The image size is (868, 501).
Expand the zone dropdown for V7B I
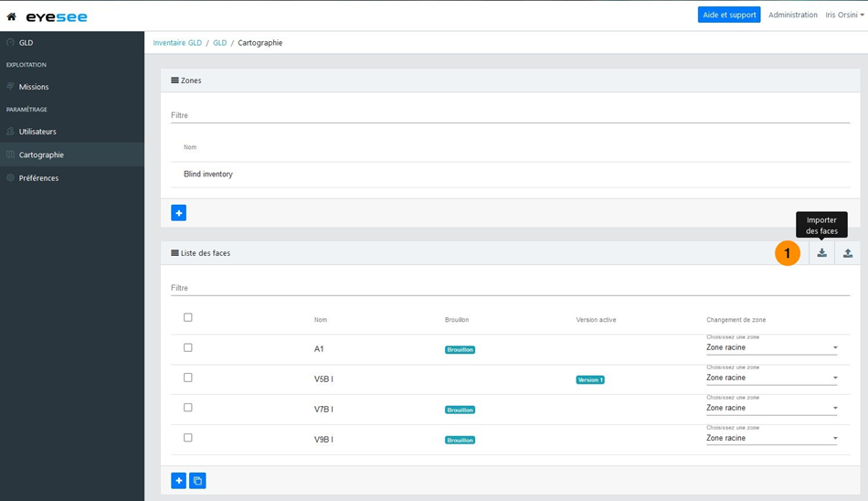[771, 409]
